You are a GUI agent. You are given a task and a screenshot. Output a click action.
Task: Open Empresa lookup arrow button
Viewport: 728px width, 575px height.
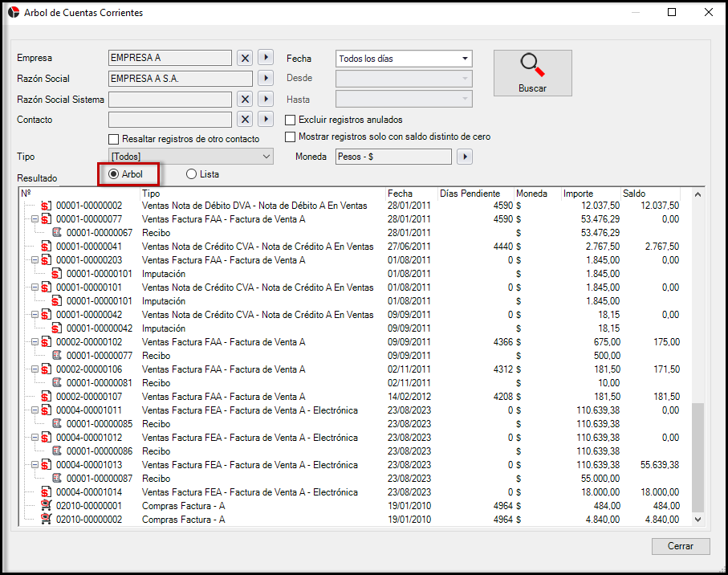266,58
